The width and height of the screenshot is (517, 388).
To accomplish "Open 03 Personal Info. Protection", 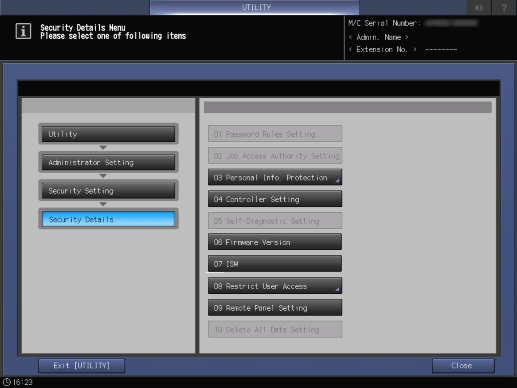I will click(x=275, y=177).
